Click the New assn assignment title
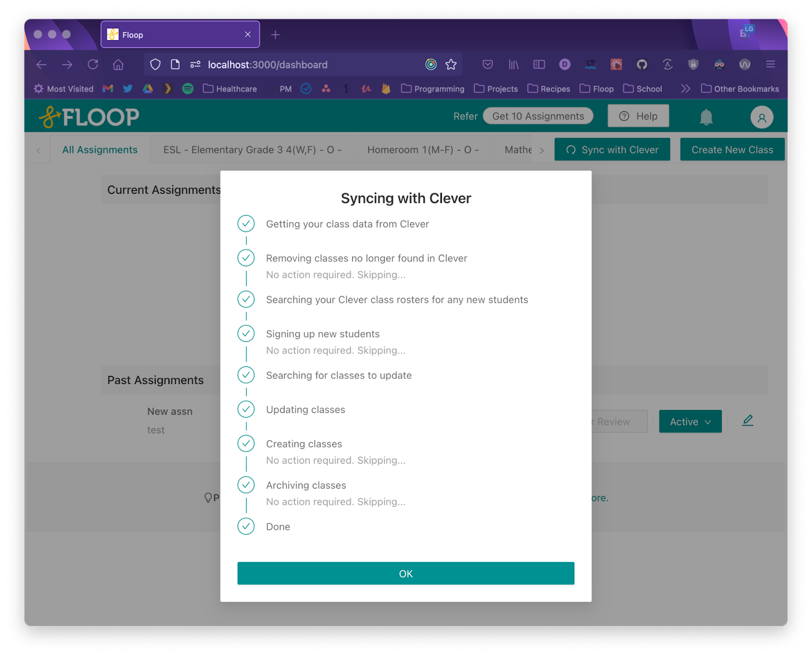 pos(170,411)
